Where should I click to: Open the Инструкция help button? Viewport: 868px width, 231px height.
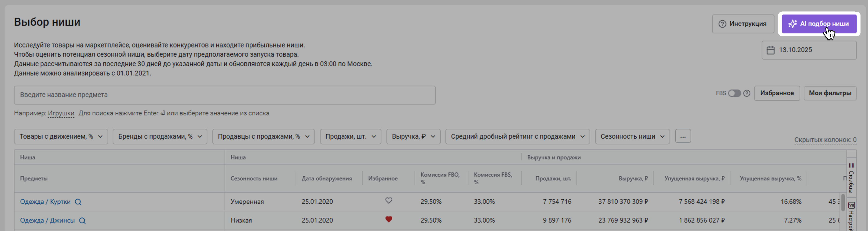click(x=743, y=24)
